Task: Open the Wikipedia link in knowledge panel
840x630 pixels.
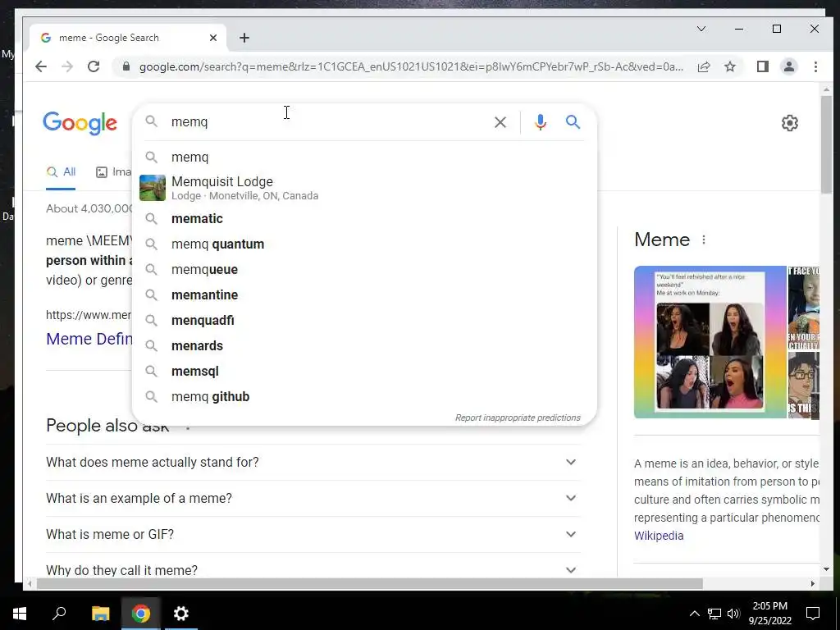Action: click(659, 536)
